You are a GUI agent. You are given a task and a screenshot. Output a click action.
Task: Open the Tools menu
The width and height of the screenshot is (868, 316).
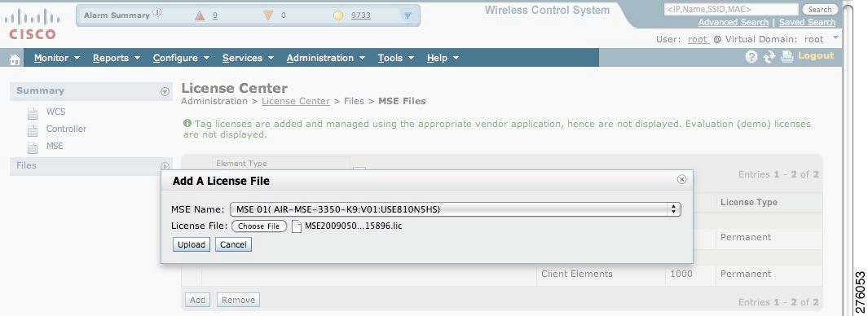point(395,58)
